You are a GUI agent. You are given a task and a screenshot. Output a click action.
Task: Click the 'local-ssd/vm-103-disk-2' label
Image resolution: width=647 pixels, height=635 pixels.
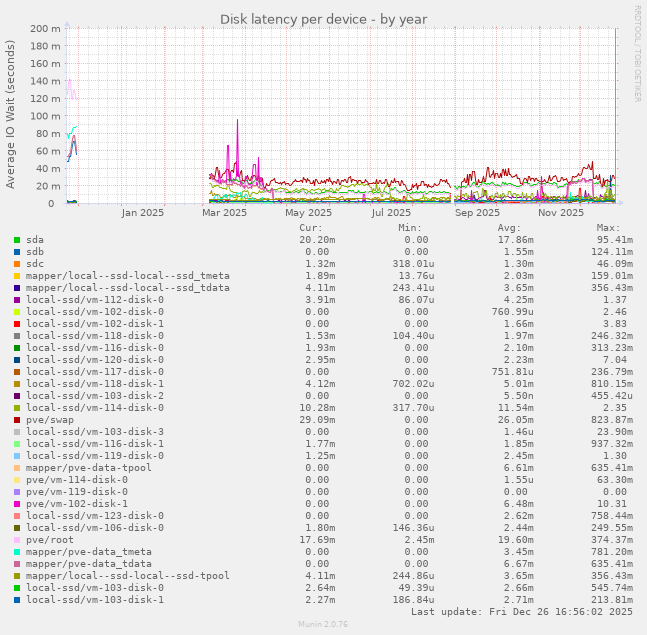point(95,395)
